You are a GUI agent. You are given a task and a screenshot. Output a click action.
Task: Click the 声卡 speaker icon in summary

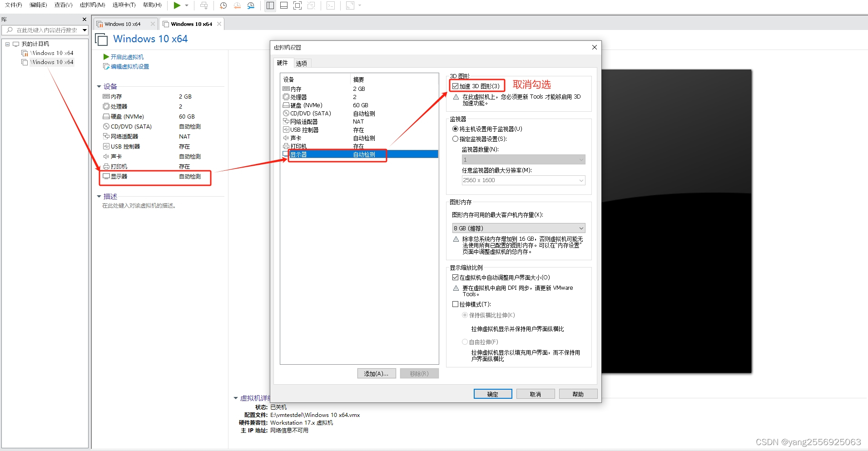click(106, 156)
